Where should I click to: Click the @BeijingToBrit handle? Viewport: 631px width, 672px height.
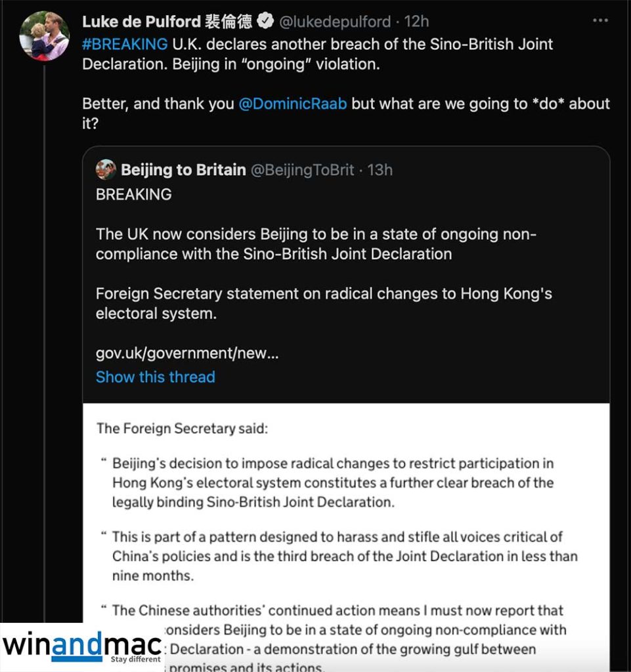pyautogui.click(x=303, y=170)
